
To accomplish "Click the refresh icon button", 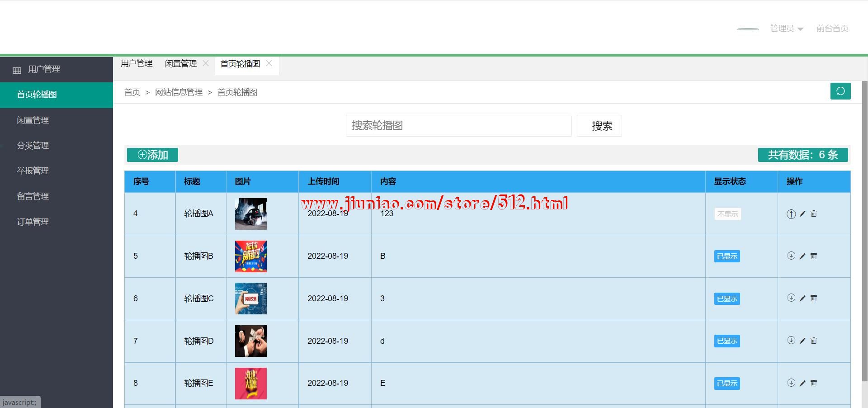I will tap(840, 91).
